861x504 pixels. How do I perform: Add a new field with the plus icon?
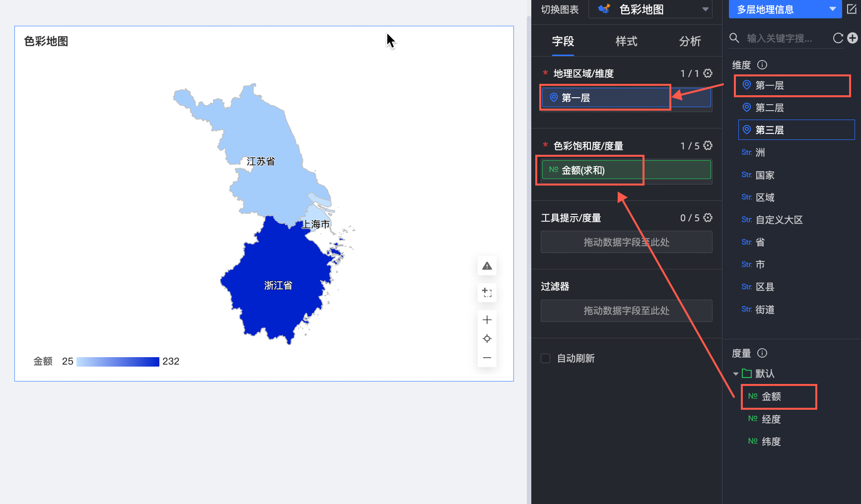pyautogui.click(x=853, y=38)
